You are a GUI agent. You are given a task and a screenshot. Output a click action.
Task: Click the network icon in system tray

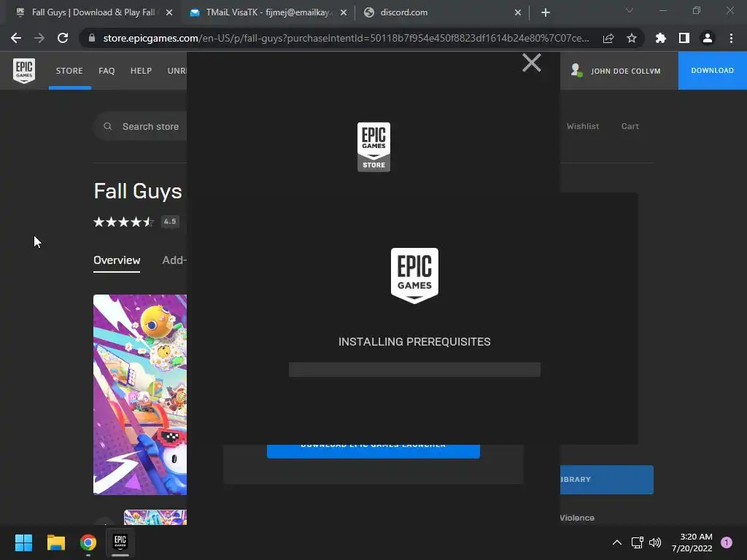(638, 542)
